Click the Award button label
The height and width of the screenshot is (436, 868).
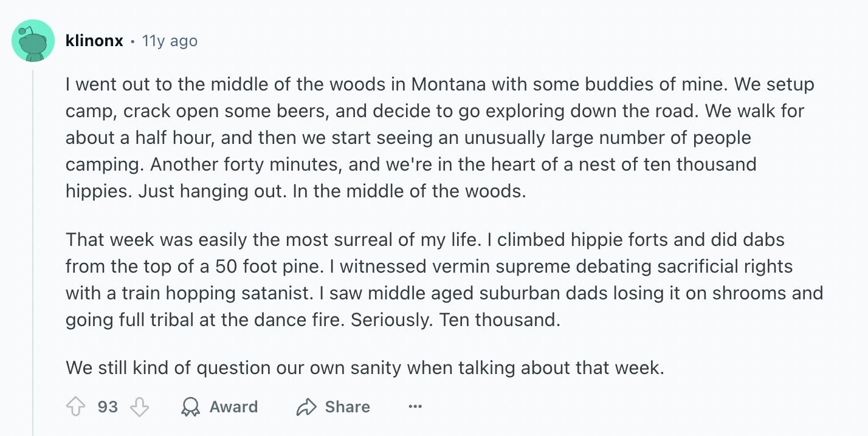(x=233, y=407)
